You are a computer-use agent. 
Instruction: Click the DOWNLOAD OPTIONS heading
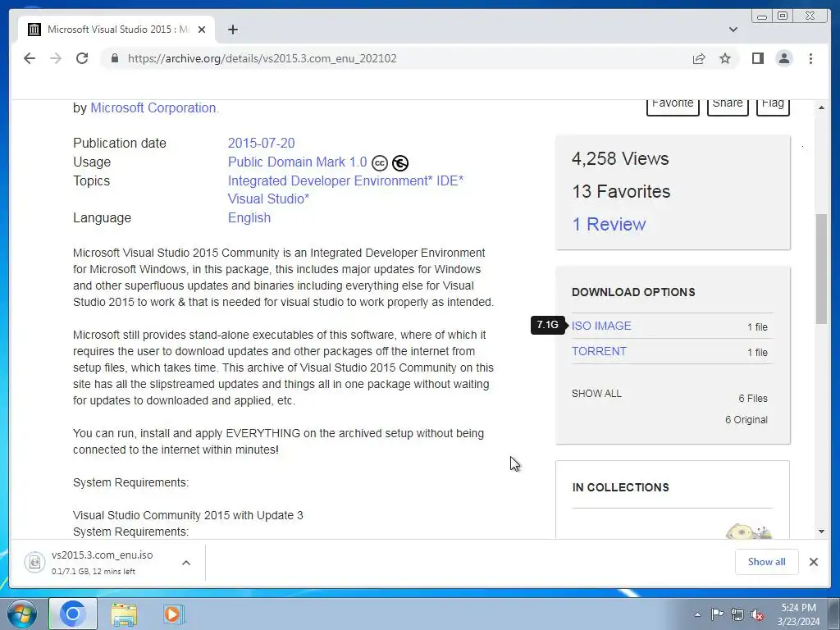[x=634, y=292]
